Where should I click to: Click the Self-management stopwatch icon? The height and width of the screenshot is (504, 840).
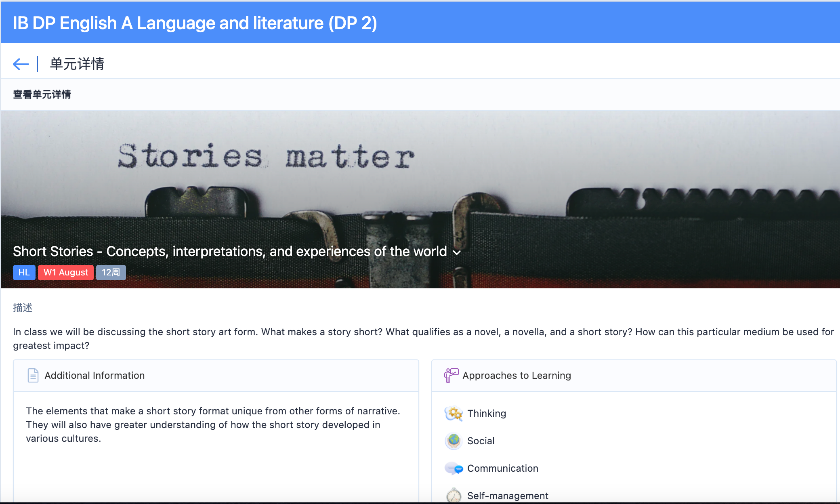point(454,495)
